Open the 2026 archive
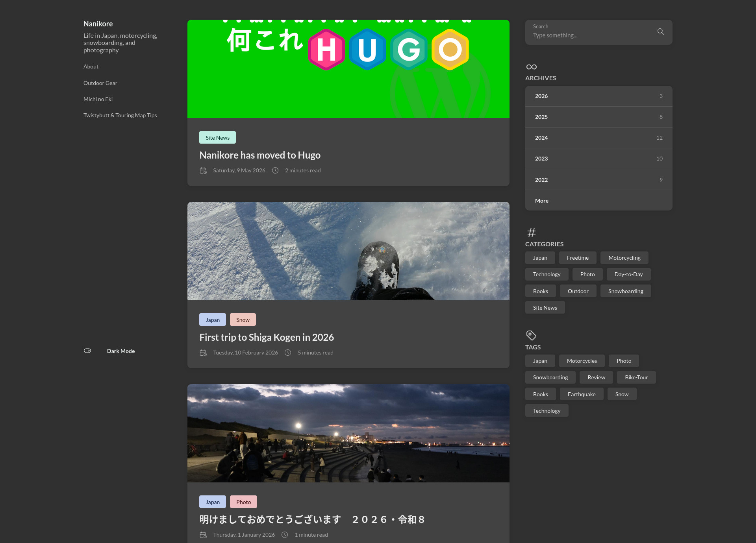 [x=598, y=96]
